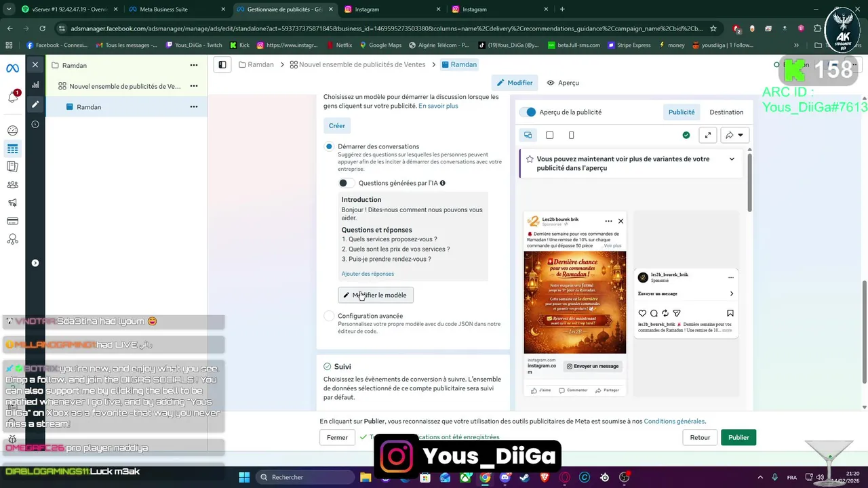Open the En savoir plus link
This screenshot has width=868, height=488.
point(438,106)
